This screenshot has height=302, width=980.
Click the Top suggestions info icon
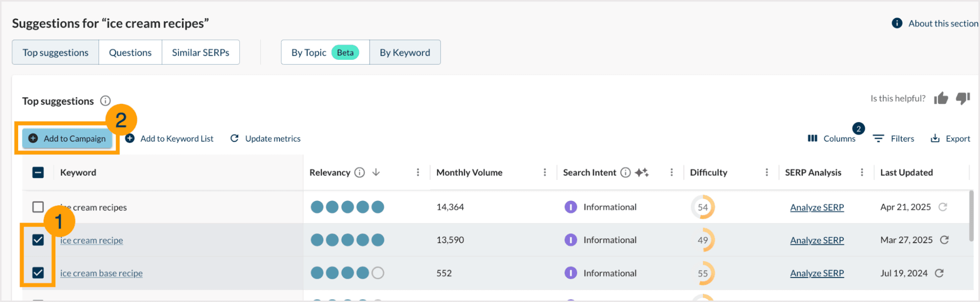click(105, 101)
